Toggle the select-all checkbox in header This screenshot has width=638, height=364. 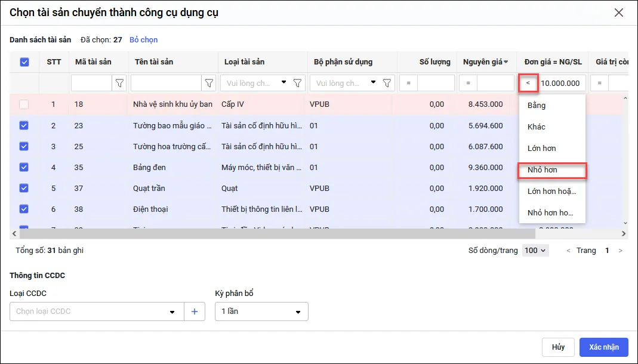point(24,61)
